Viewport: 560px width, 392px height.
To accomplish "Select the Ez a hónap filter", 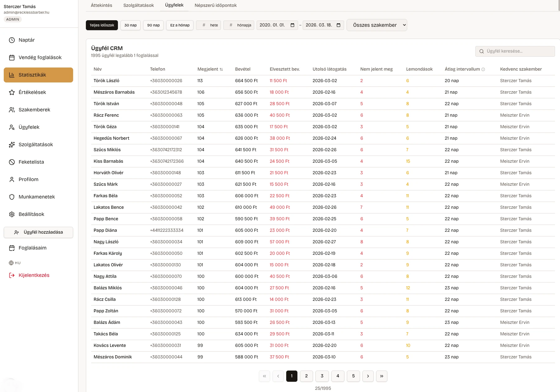I will coord(180,25).
